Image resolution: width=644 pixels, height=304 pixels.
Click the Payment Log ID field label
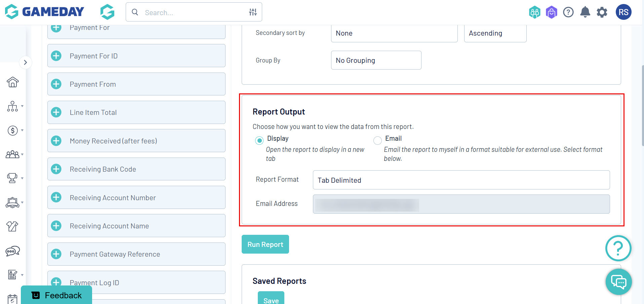pyautogui.click(x=94, y=283)
